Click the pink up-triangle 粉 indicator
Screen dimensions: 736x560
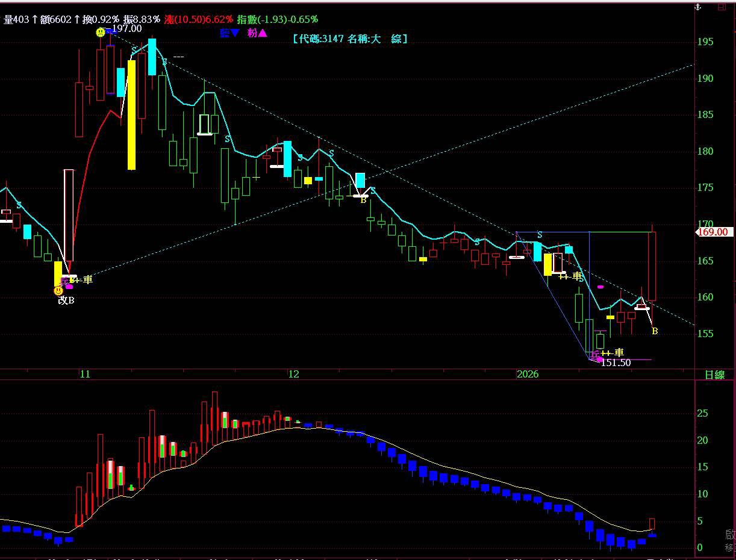(257, 33)
